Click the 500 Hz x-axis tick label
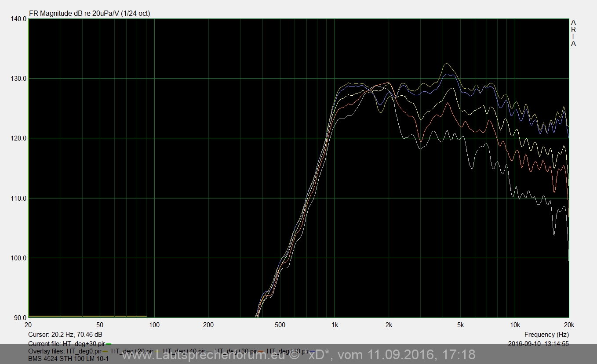 tap(280, 325)
